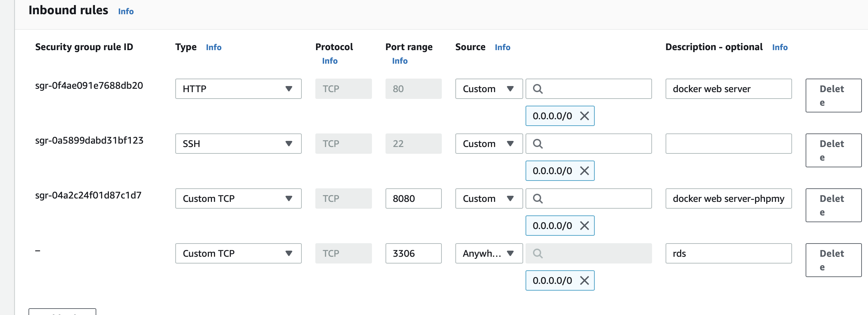
Task: Open the HTTP type dropdown
Action: point(238,89)
